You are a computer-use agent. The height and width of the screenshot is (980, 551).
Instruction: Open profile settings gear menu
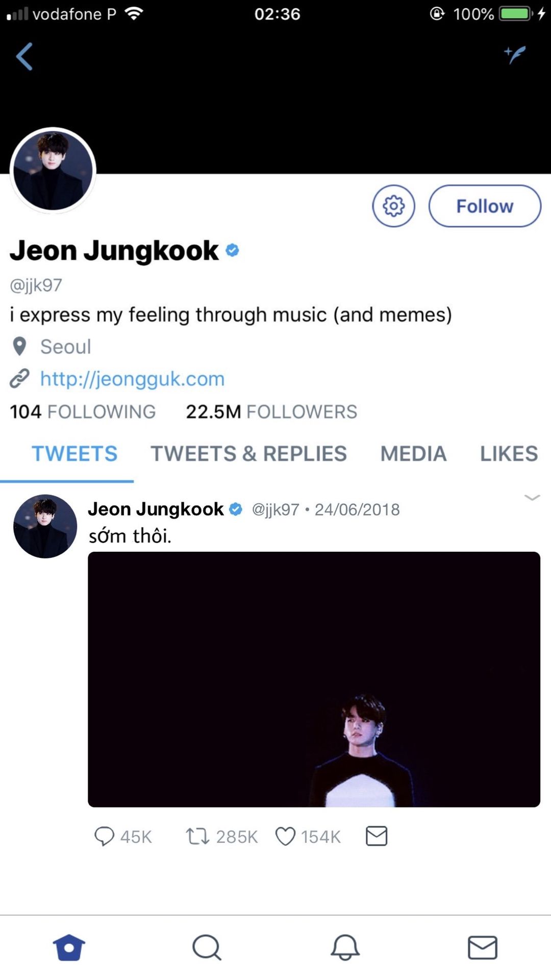[393, 206]
